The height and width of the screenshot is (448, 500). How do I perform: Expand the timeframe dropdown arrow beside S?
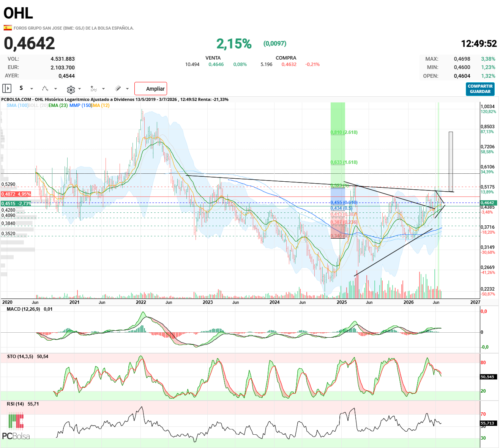tap(32, 89)
